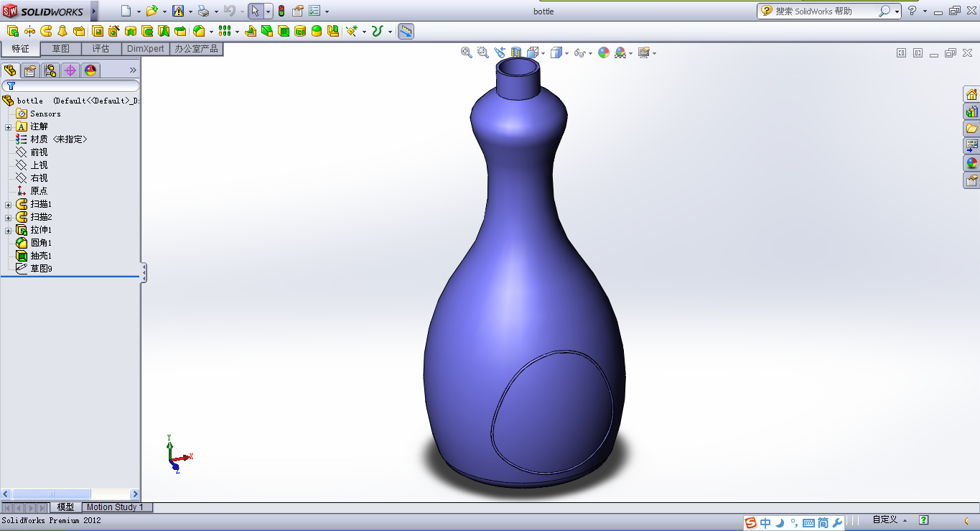Viewport: 980px width, 531px height.
Task: Open the Display Style dropdown
Action: click(566, 52)
